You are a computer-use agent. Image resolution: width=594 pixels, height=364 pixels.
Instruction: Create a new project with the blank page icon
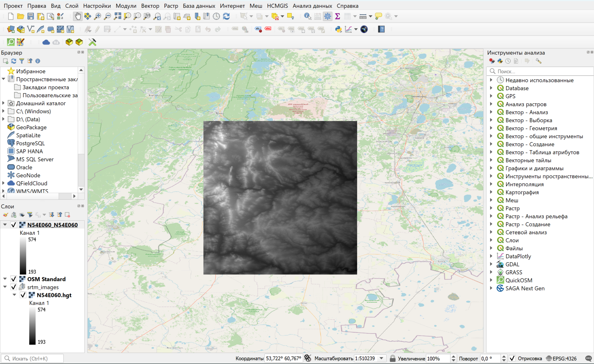click(11, 16)
